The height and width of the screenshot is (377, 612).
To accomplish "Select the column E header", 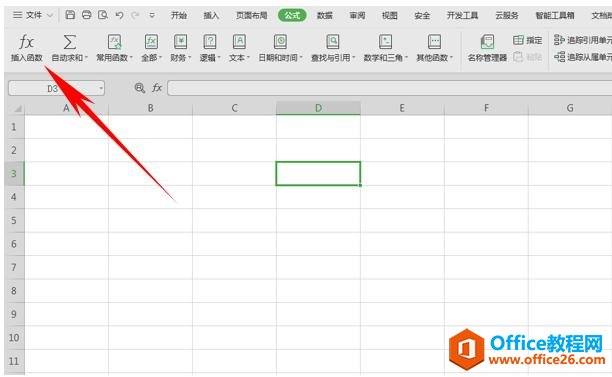I will 402,108.
